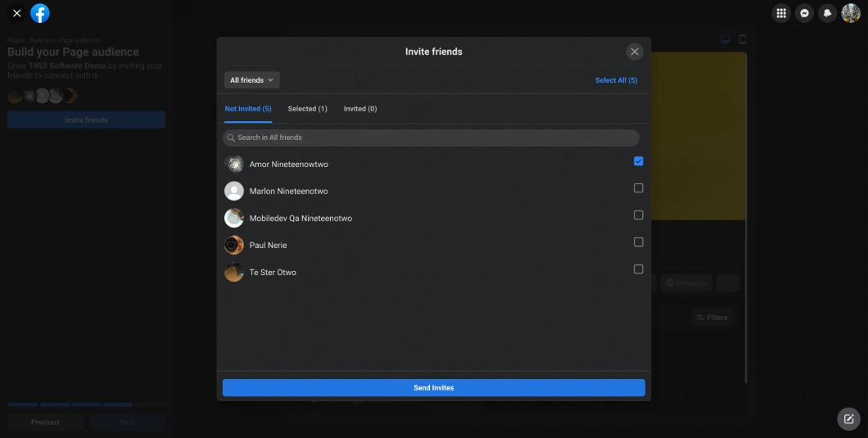Switch to Selected (1) tab
This screenshot has height=438, width=868.
coord(307,109)
